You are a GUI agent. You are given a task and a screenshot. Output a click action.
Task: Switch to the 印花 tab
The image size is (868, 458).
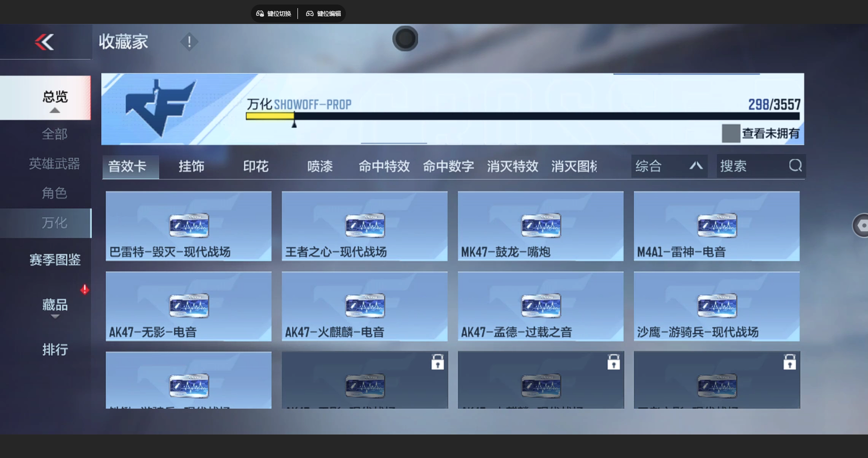(x=256, y=167)
